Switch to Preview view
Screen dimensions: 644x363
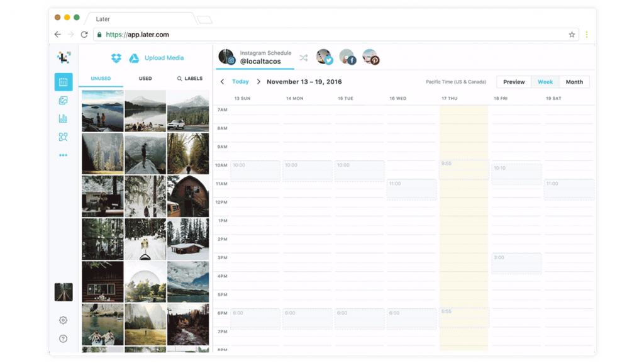[x=514, y=82]
